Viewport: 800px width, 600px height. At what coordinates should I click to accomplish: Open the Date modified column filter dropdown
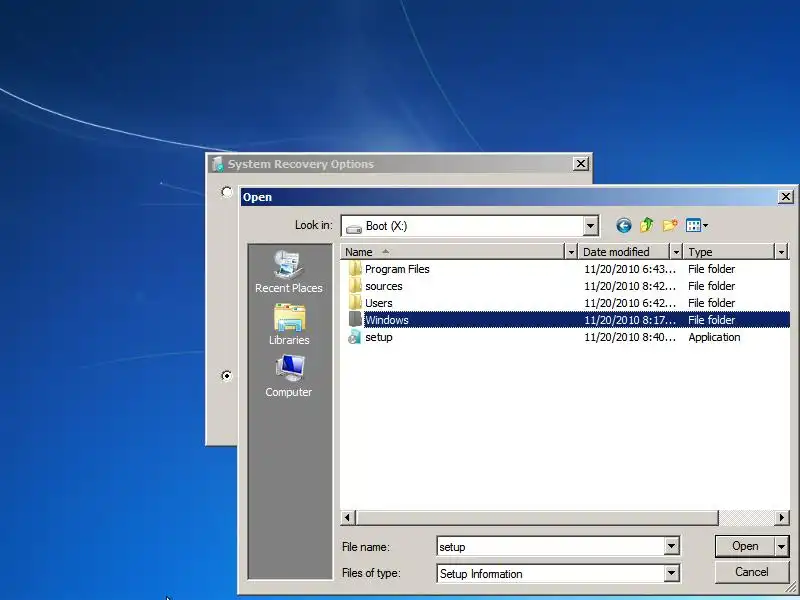(x=676, y=252)
